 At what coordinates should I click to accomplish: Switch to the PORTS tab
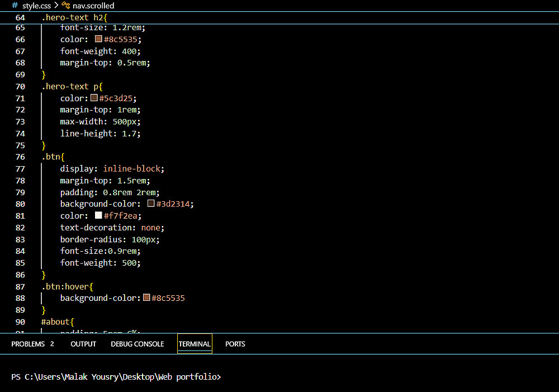coord(235,344)
